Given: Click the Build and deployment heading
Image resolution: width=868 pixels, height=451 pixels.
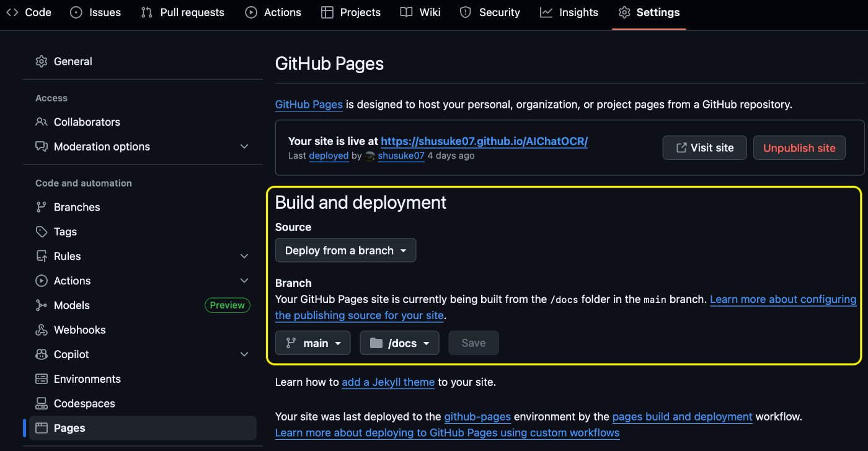Looking at the screenshot, I should pyautogui.click(x=361, y=203).
